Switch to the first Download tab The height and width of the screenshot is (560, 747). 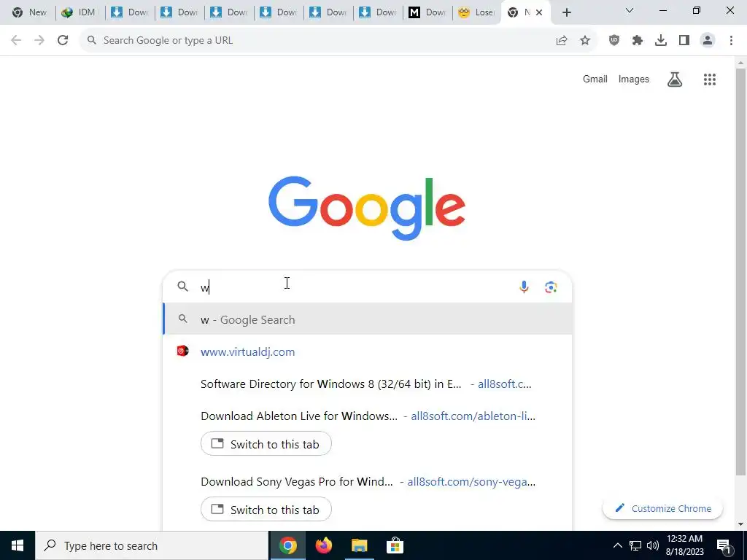[x=129, y=13]
